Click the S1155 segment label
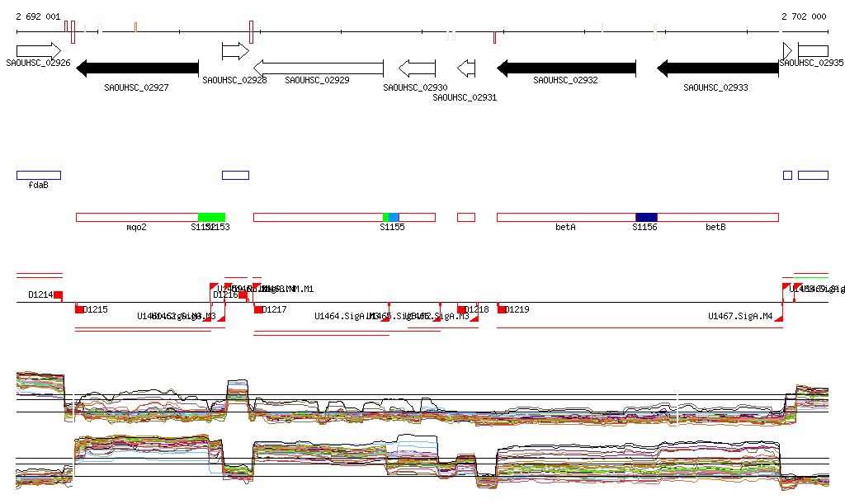The height and width of the screenshot is (504, 845). coord(392,227)
